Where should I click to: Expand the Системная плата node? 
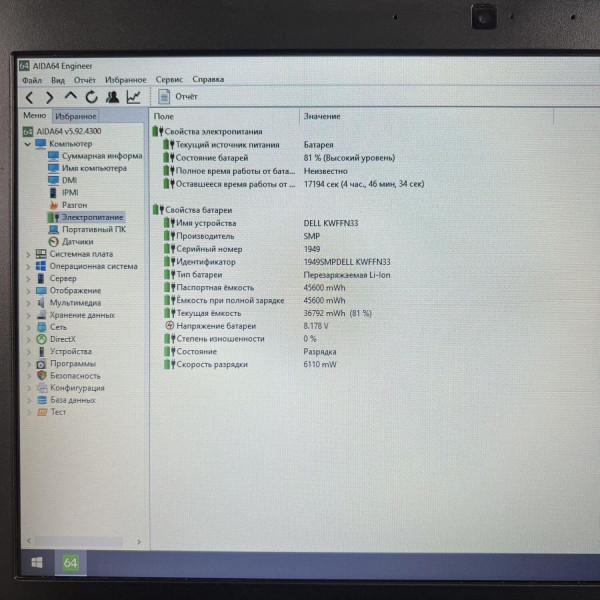(28, 254)
